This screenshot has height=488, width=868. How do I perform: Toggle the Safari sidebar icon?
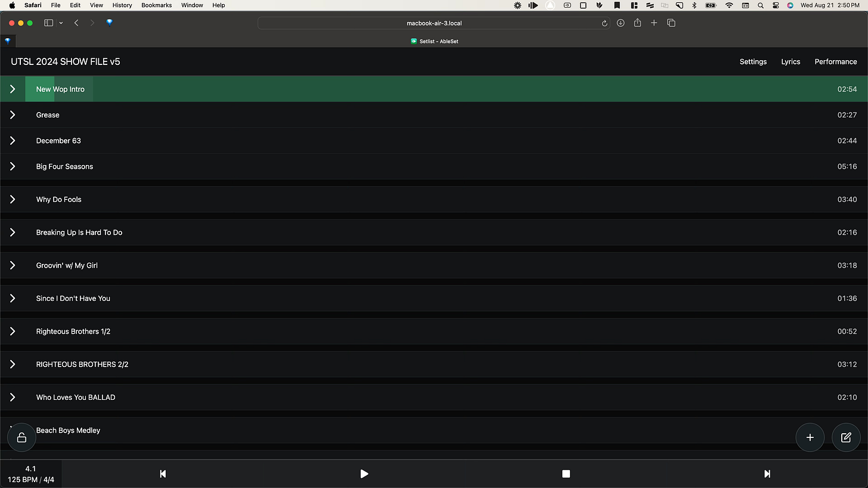pyautogui.click(x=49, y=23)
